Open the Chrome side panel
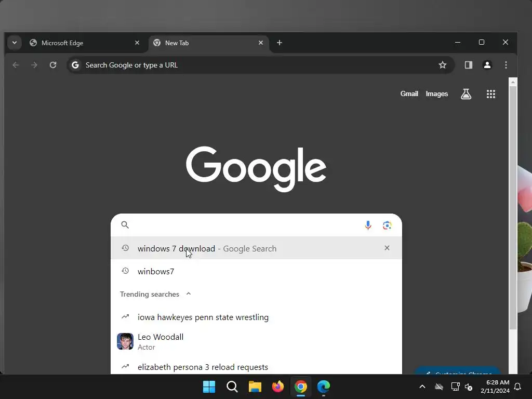 [468, 65]
